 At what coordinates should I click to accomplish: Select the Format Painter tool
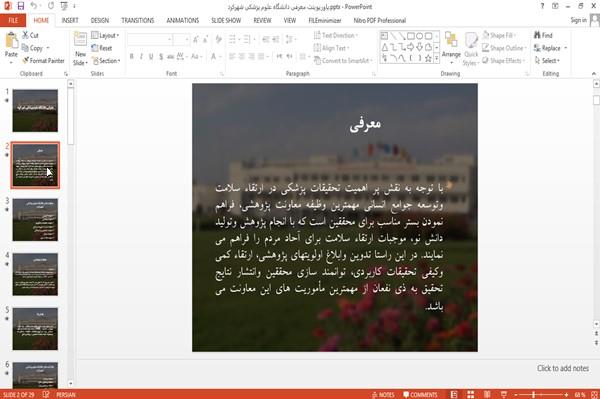click(43, 60)
